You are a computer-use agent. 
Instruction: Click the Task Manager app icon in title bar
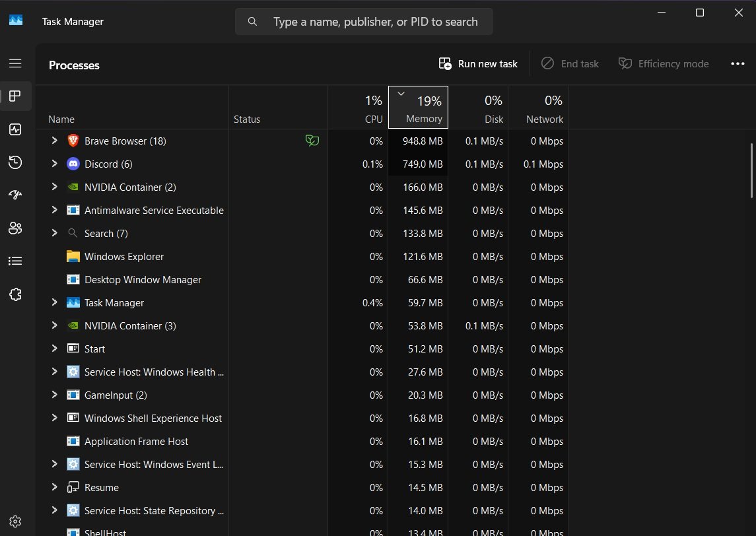point(16,20)
